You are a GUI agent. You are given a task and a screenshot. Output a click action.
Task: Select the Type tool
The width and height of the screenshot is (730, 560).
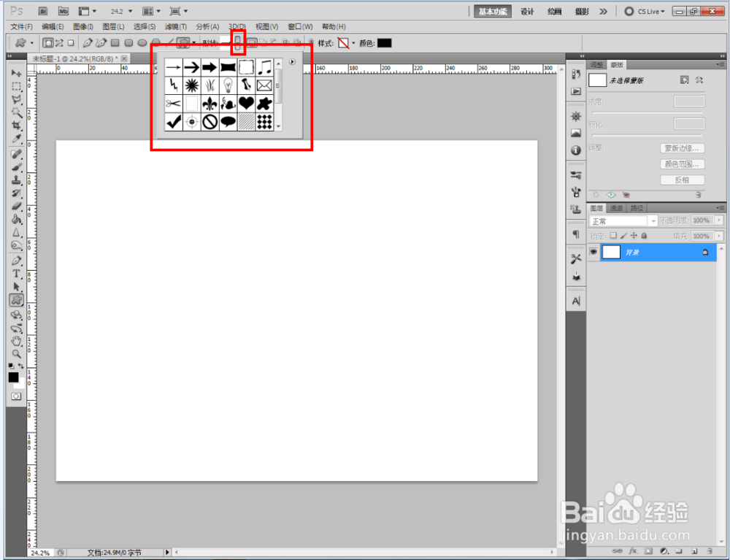click(16, 274)
